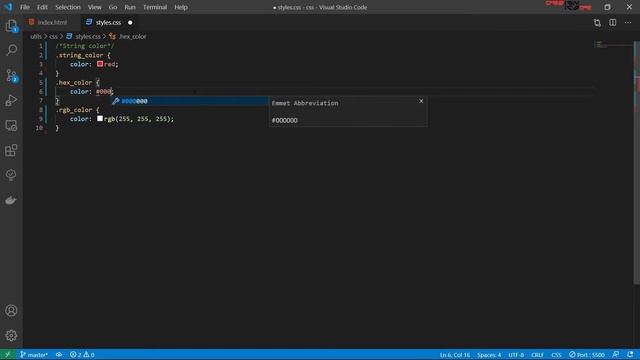This screenshot has height=360, width=640.
Task: Click the .rgb_color selector on line 8
Action: click(x=74, y=110)
